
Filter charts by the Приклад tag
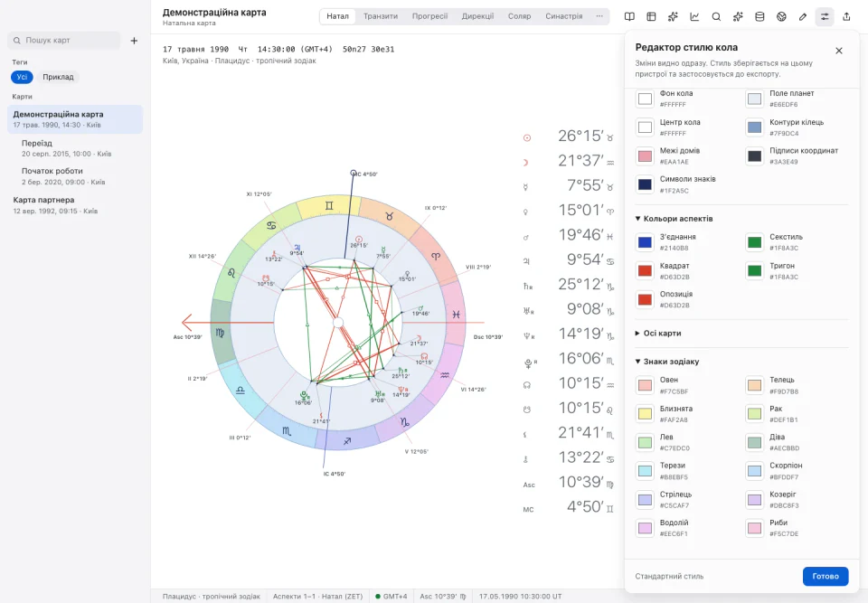(58, 77)
